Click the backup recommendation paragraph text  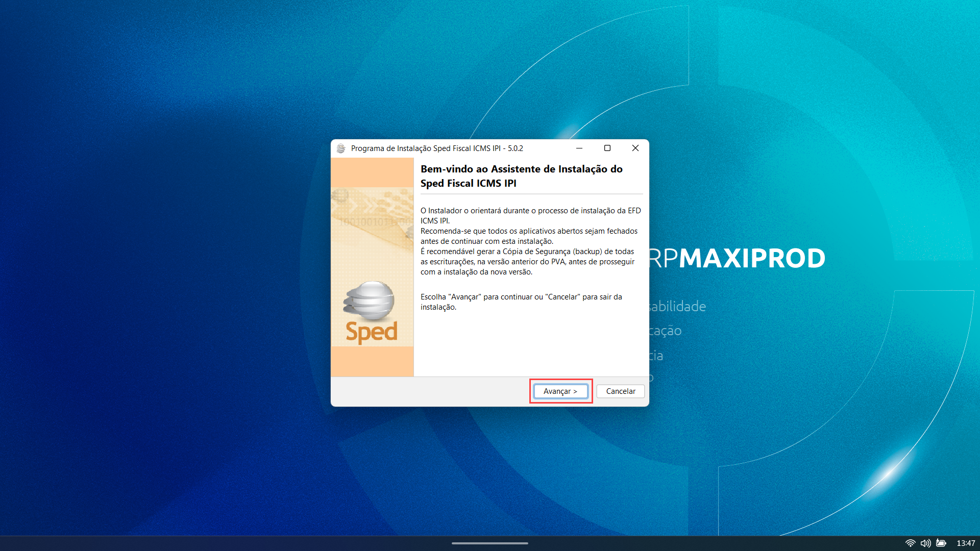[527, 262]
